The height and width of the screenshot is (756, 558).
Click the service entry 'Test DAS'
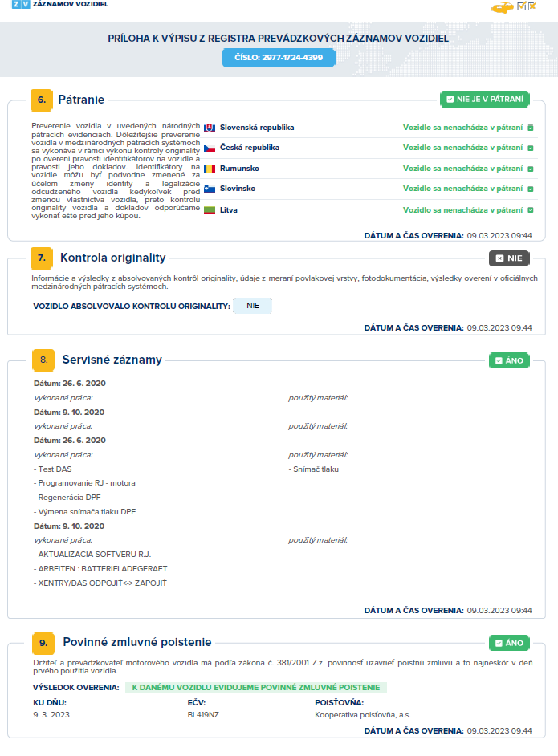pos(52,469)
